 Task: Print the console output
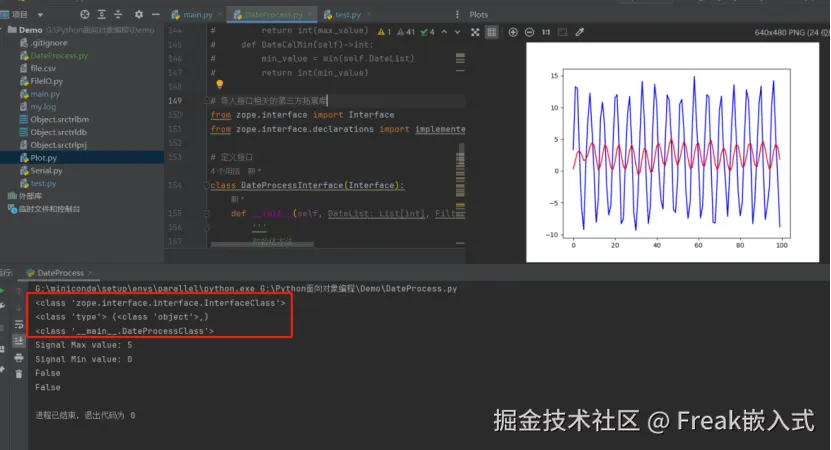pos(19,358)
